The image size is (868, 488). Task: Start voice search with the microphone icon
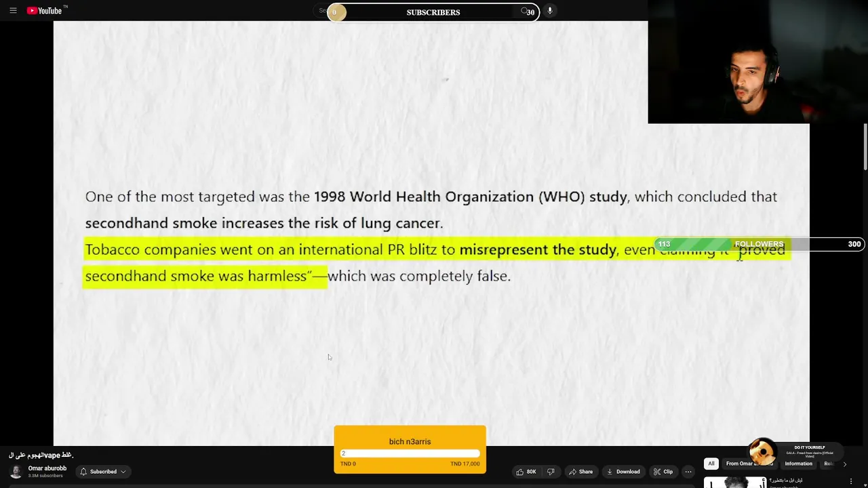(x=549, y=11)
